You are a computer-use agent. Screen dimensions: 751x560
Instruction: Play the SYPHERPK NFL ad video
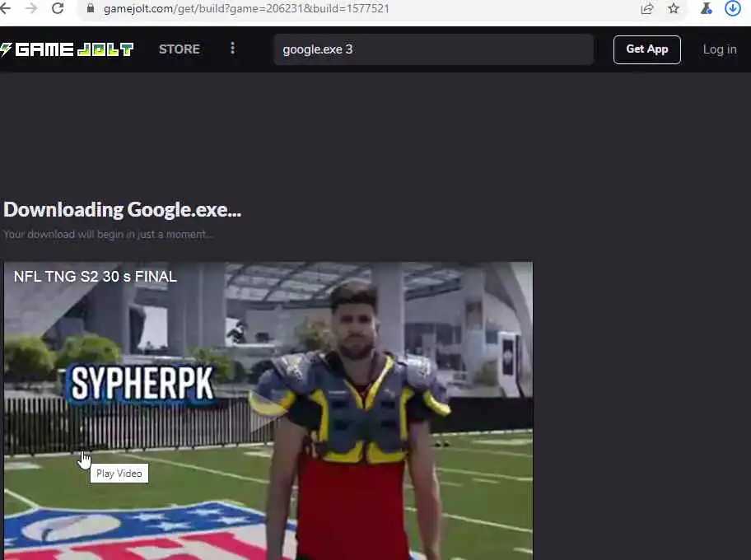coord(268,411)
